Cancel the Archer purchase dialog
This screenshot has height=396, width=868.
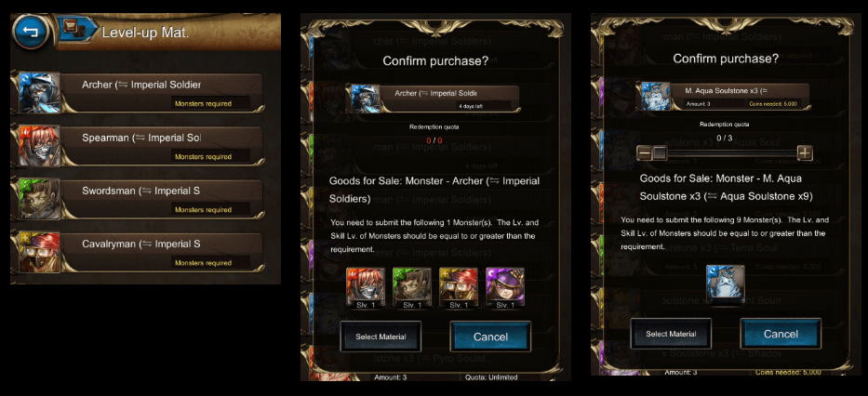[x=490, y=337]
